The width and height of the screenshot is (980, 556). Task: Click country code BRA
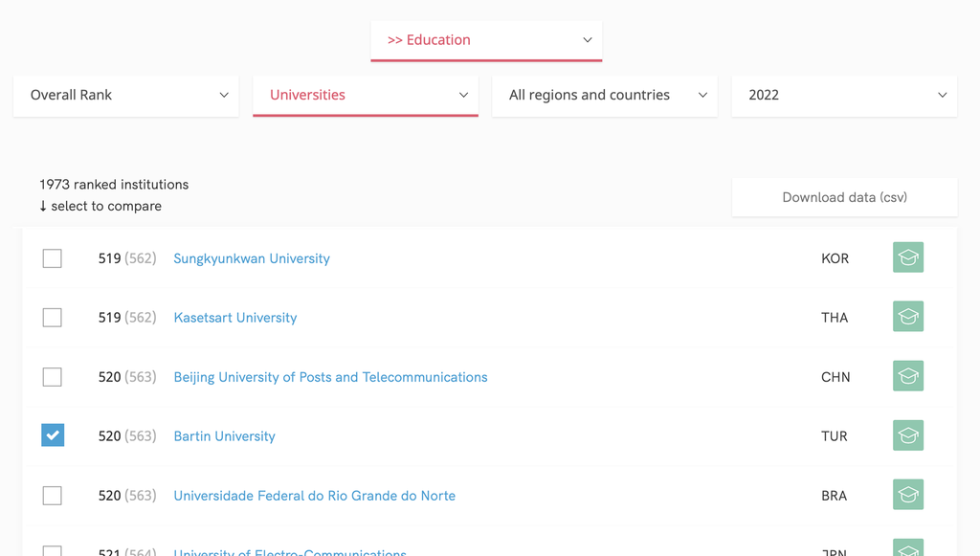(x=835, y=496)
